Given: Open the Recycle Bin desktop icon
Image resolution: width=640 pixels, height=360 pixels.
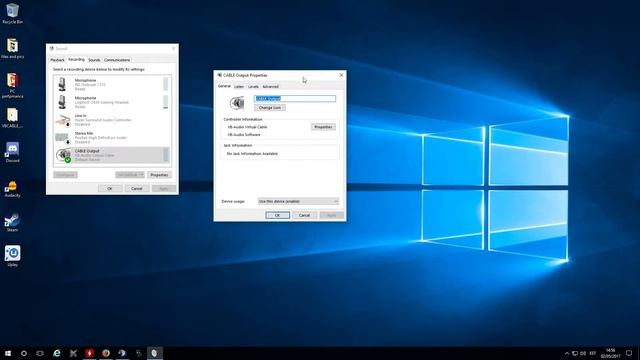Looking at the screenshot, I should point(12,13).
